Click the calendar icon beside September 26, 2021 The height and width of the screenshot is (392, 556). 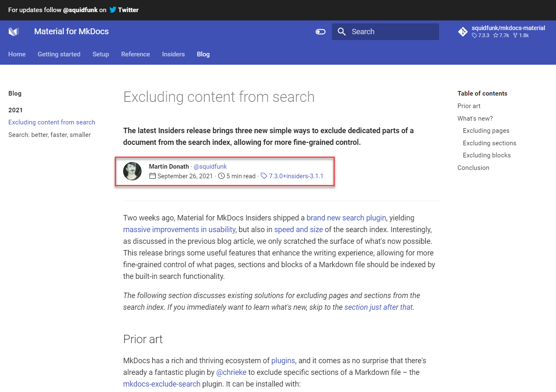click(x=152, y=176)
